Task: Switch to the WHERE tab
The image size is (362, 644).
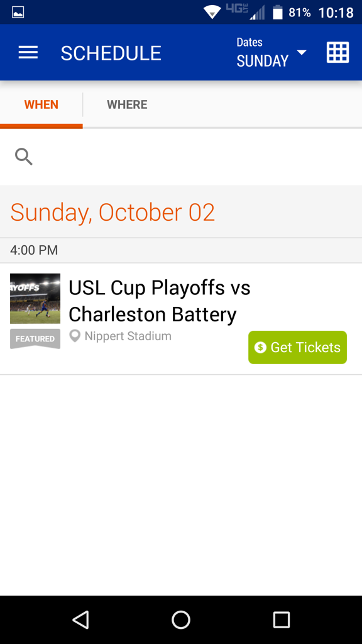Action: tap(127, 104)
